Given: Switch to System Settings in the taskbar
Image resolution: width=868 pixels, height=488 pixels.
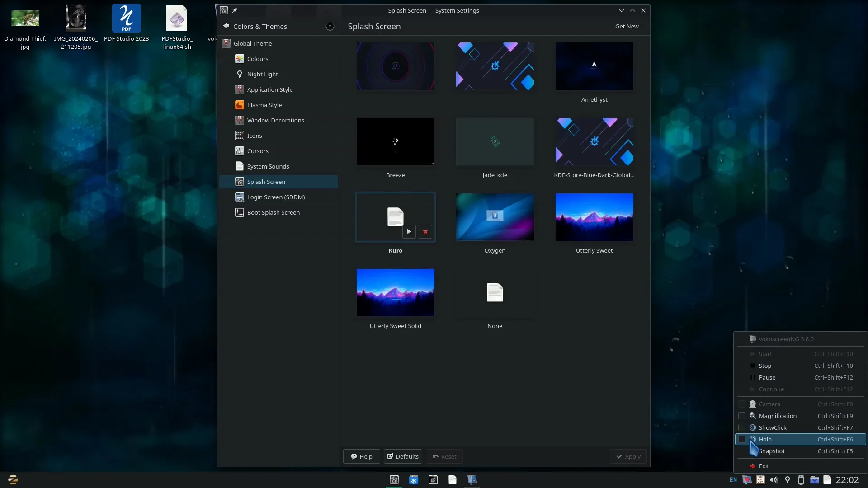Looking at the screenshot, I should pos(394,480).
